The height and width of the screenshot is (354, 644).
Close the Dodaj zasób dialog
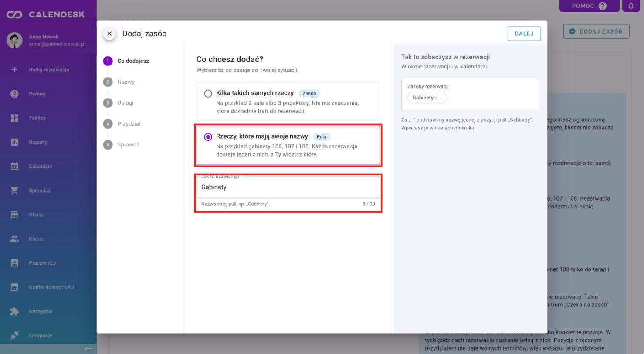[109, 34]
